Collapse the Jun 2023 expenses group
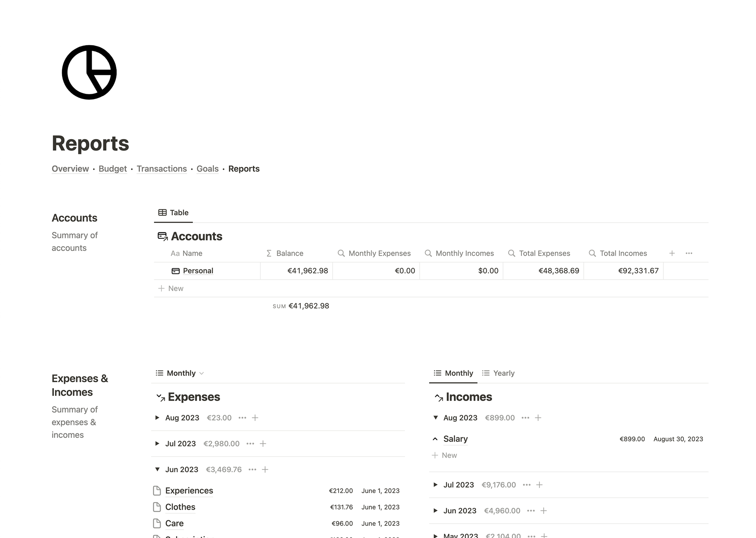 point(157,469)
